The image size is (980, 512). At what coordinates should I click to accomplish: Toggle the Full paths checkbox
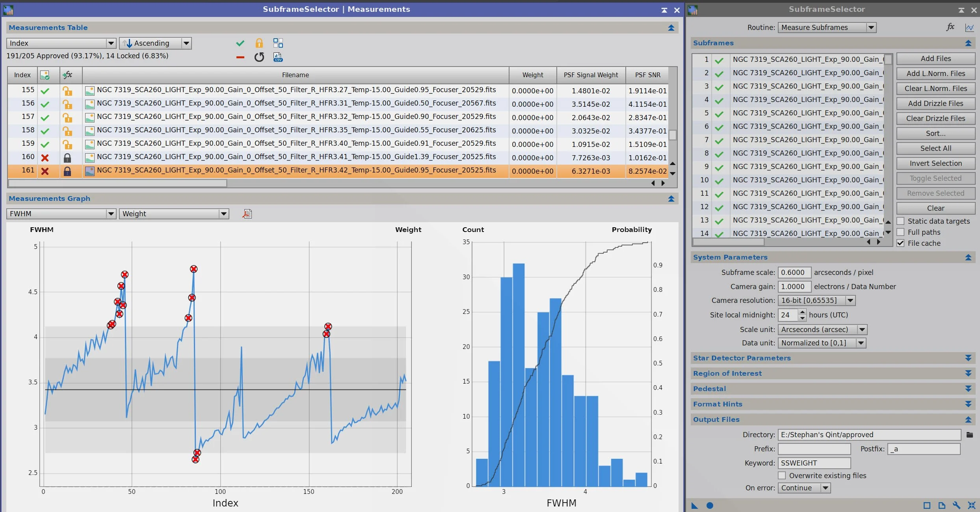pos(900,232)
